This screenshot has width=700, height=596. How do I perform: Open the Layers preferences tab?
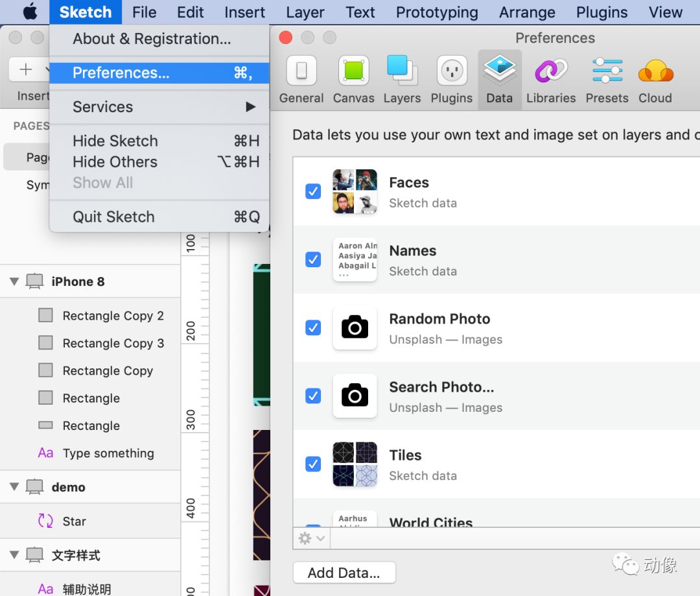(402, 80)
